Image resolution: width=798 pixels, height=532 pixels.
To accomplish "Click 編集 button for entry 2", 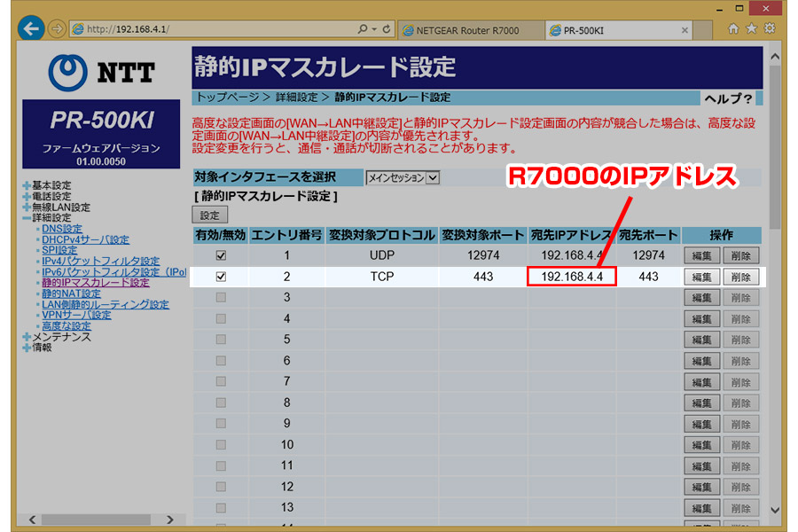I will point(701,277).
